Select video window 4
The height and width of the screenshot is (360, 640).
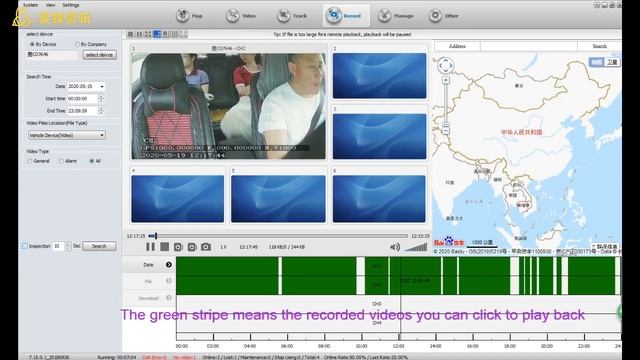click(178, 199)
